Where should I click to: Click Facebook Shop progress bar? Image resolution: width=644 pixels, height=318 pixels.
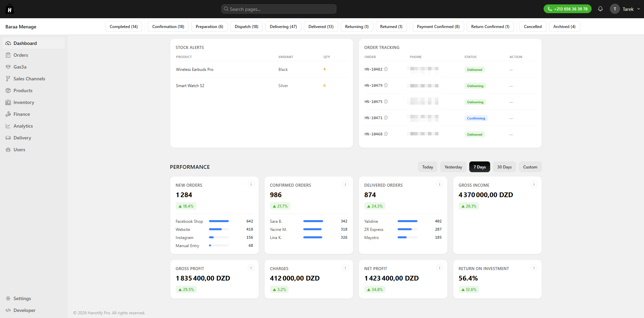pos(219,221)
